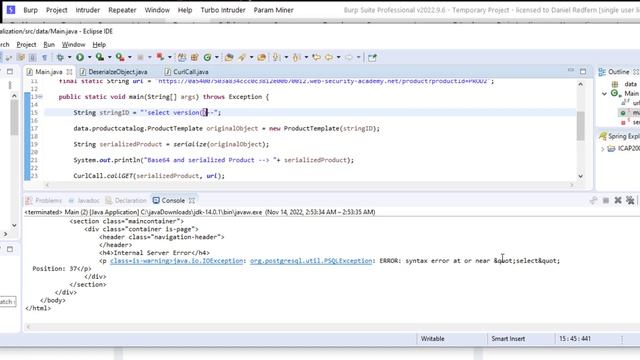
Task: Open the Back history dropdown arrow
Action: click(x=338, y=58)
